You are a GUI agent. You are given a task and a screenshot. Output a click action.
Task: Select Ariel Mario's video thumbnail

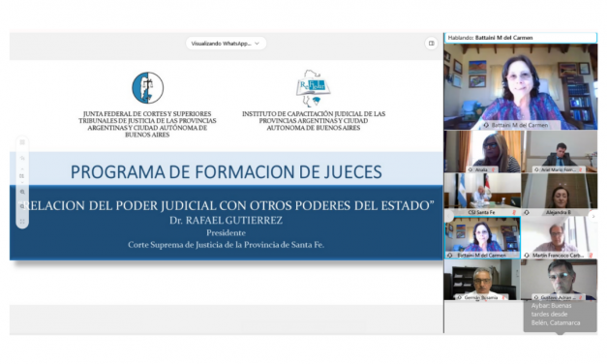coord(560,151)
